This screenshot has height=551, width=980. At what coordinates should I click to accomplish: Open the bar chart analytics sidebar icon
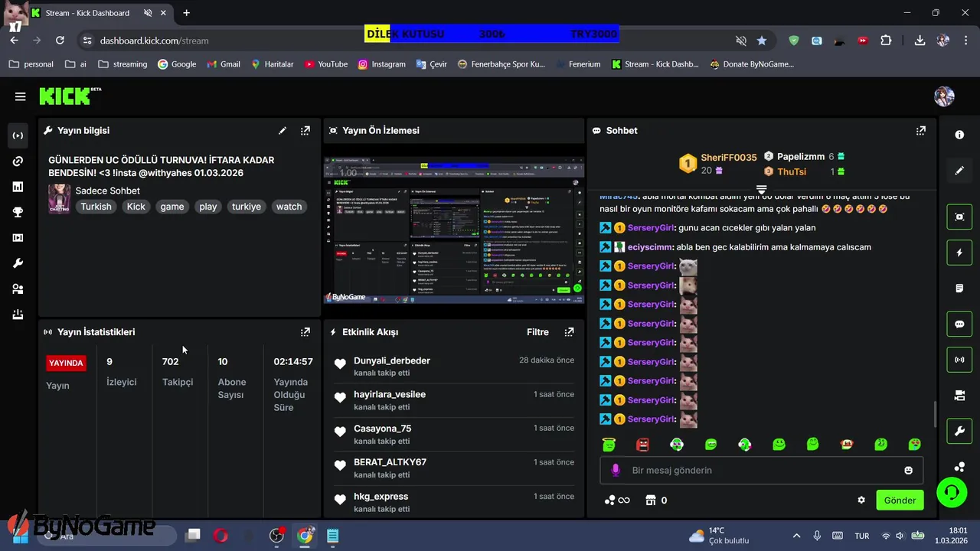coord(18,187)
